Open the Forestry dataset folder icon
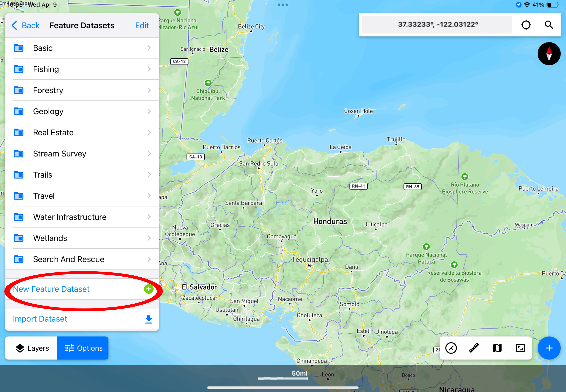 19,90
